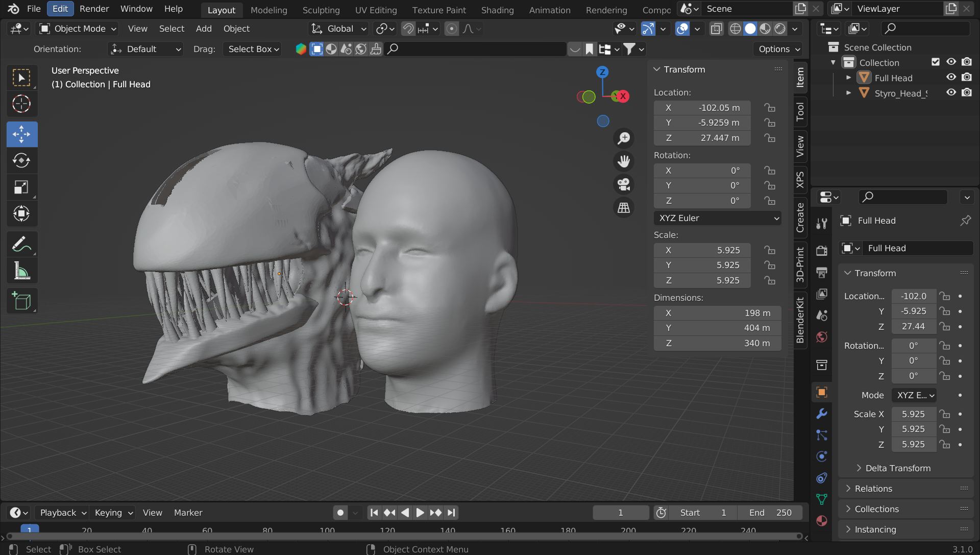Click the Pan view hand icon
The image size is (980, 555).
pos(624,161)
